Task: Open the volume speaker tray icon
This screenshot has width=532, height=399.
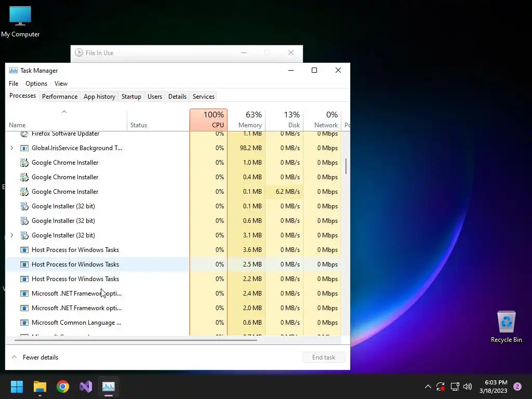Action: tap(468, 387)
